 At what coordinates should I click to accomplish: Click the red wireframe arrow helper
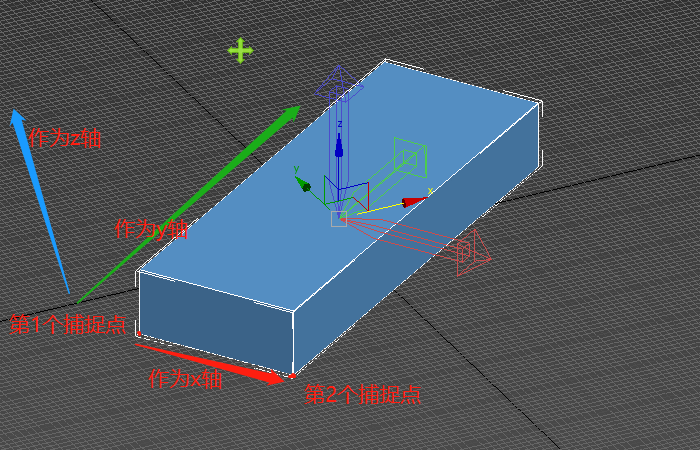[472, 252]
